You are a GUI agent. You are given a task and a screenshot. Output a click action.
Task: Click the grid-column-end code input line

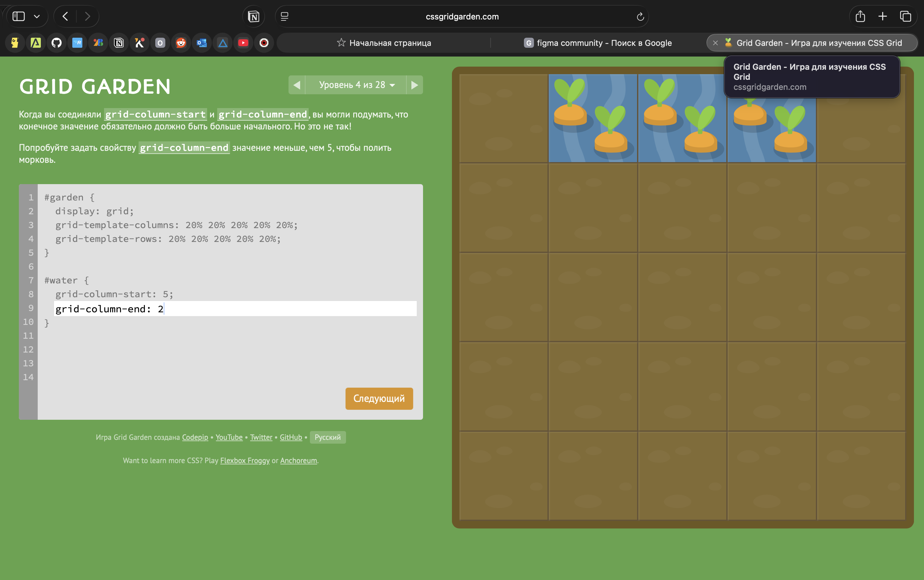(235, 309)
